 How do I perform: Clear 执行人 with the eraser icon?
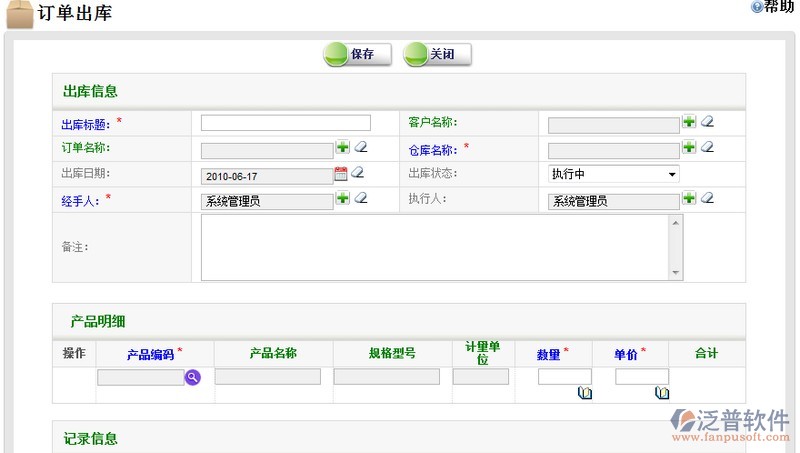click(x=707, y=198)
